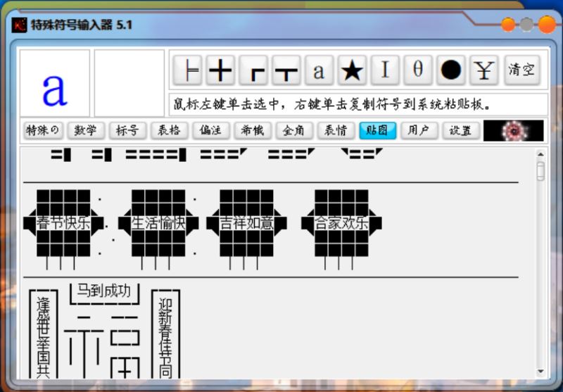The height and width of the screenshot is (392, 563).
Task: Switch to the 表格 table tab
Action: coord(169,130)
